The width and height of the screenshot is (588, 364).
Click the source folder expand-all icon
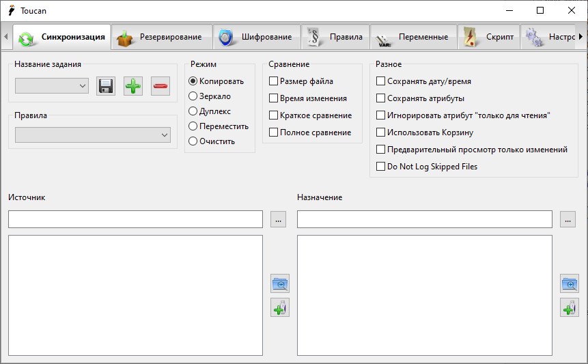tap(280, 283)
